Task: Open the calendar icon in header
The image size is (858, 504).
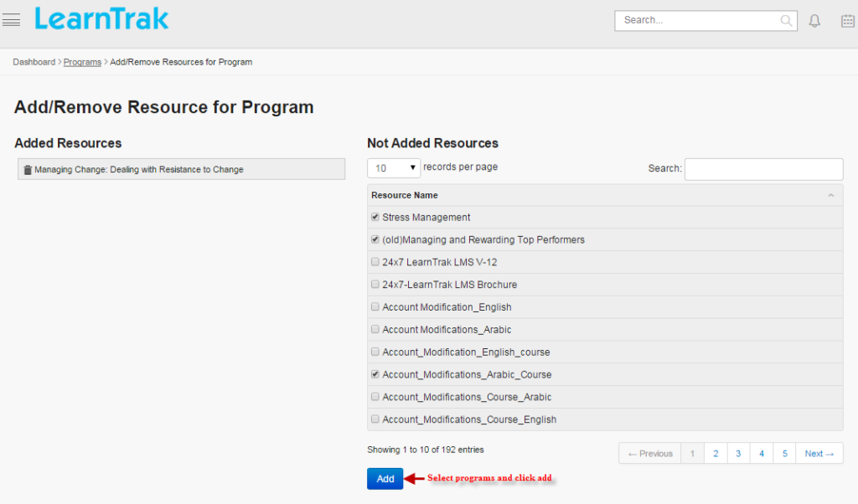Action: click(847, 21)
